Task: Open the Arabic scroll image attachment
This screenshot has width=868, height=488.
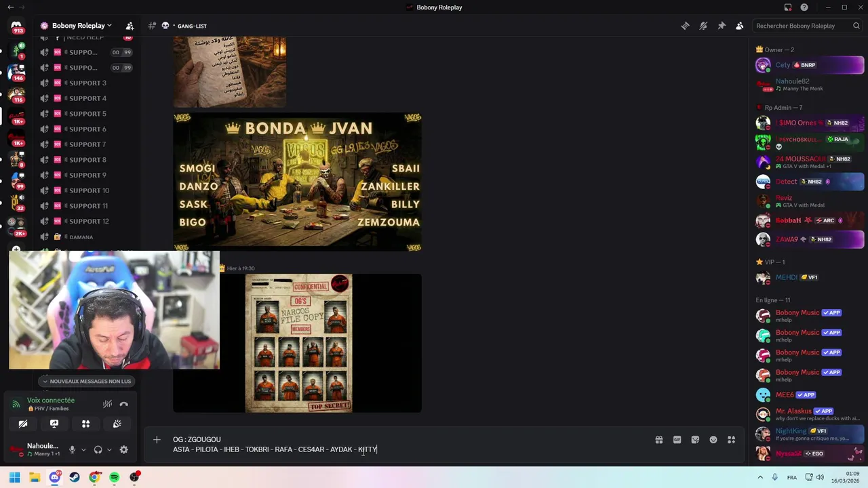Action: click(x=229, y=72)
